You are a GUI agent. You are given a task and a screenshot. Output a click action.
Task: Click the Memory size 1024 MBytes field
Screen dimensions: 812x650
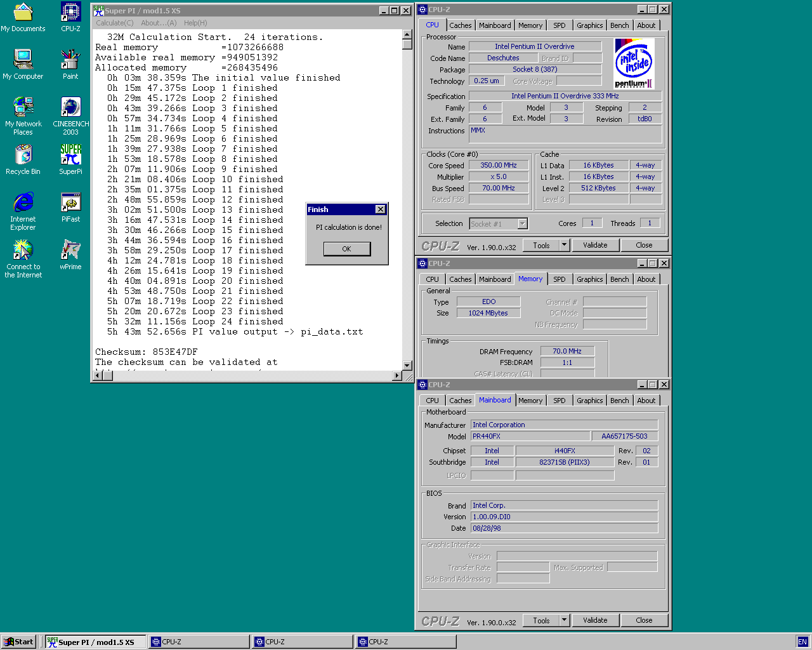click(x=488, y=313)
